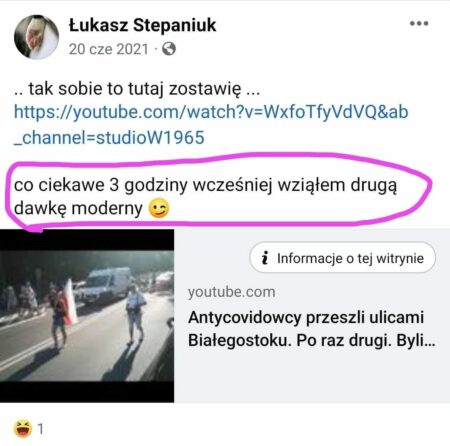Click the reaction count number 1
This screenshot has width=450, height=446.
pyautogui.click(x=40, y=429)
